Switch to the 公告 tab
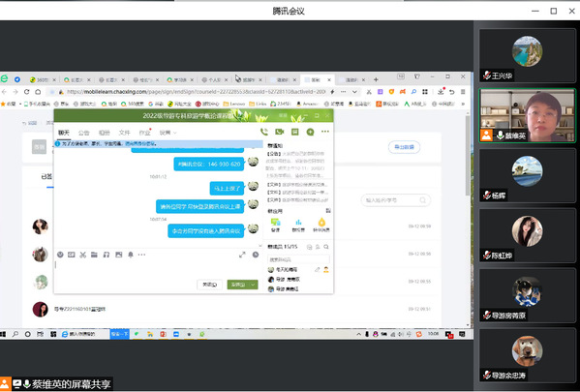Image resolution: width=580 pixels, height=392 pixels. pyautogui.click(x=84, y=133)
